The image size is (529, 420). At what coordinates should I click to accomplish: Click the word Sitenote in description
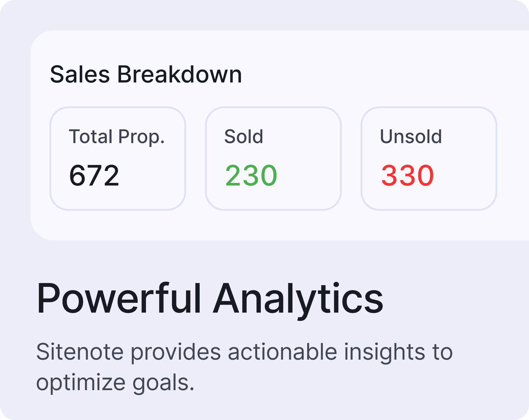[x=80, y=352]
